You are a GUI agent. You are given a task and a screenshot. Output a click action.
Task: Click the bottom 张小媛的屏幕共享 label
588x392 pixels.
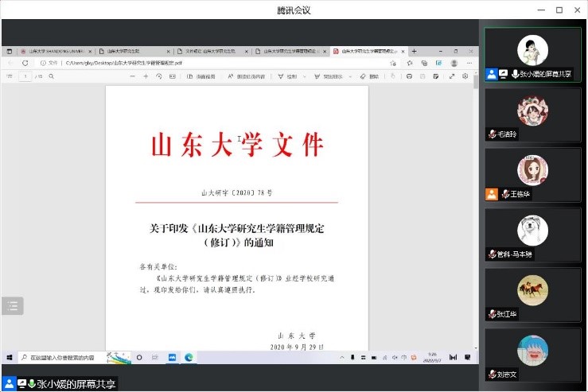pyautogui.click(x=76, y=384)
